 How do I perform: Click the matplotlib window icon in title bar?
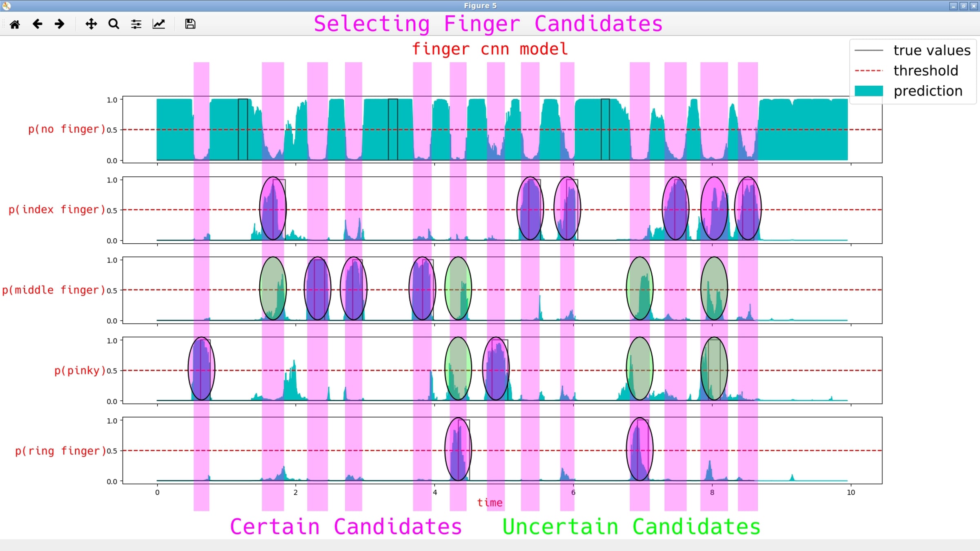click(6, 6)
